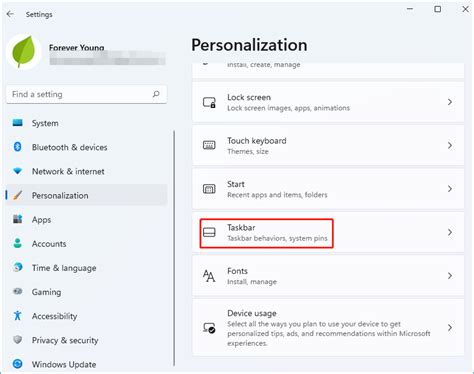Click 'Themes, size' description text
Image resolution: width=474 pixels, height=374 pixels.
click(248, 151)
